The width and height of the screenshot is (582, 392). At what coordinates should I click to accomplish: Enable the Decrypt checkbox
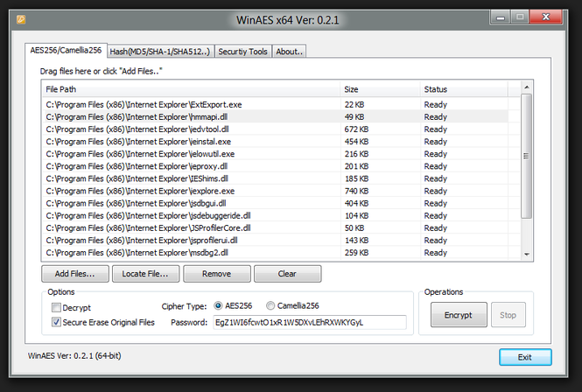tap(57, 307)
